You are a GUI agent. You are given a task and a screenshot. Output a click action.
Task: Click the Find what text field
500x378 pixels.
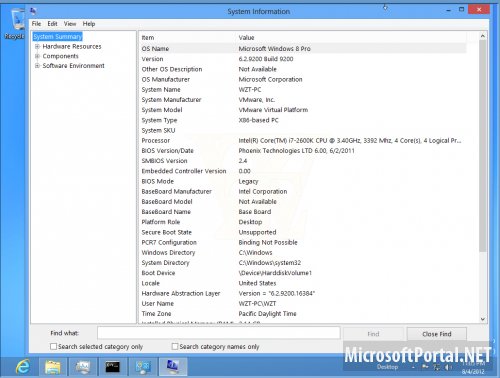(219, 333)
